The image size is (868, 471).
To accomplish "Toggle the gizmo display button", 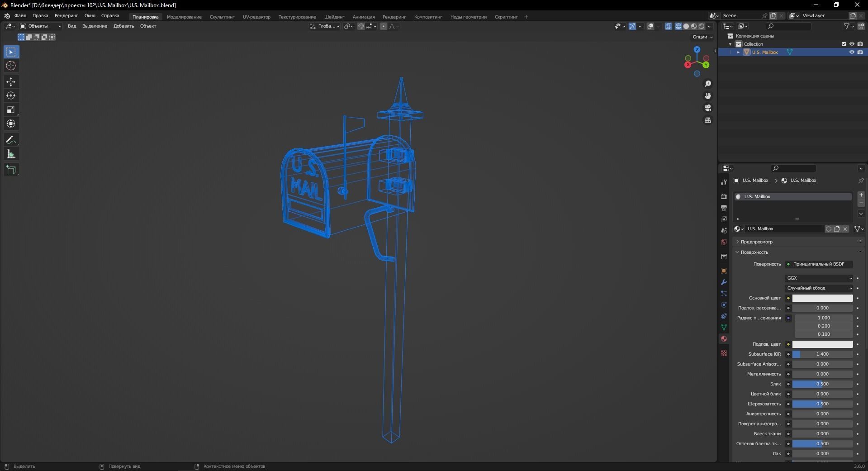I will (x=632, y=26).
